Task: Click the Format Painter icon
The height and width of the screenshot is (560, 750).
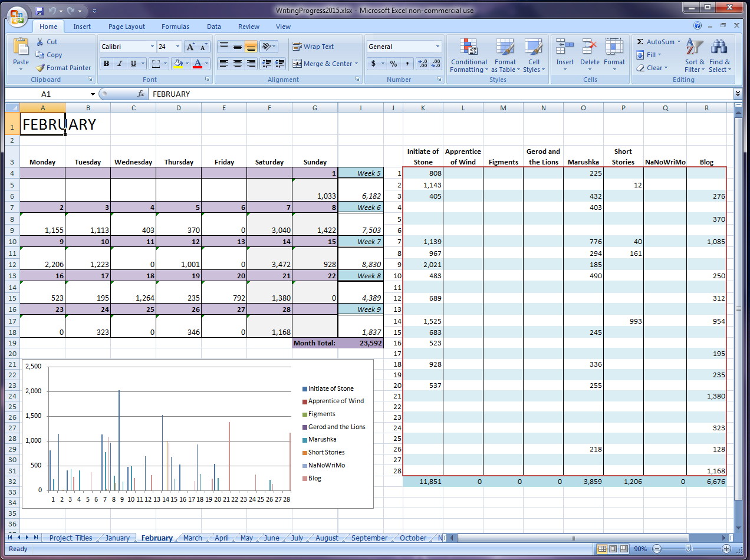Action: pyautogui.click(x=41, y=68)
